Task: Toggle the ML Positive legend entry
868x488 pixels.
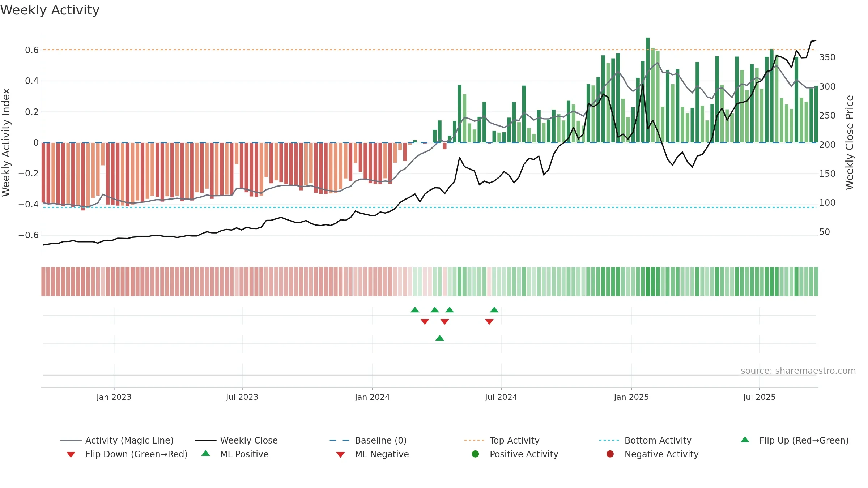Action: tap(235, 454)
